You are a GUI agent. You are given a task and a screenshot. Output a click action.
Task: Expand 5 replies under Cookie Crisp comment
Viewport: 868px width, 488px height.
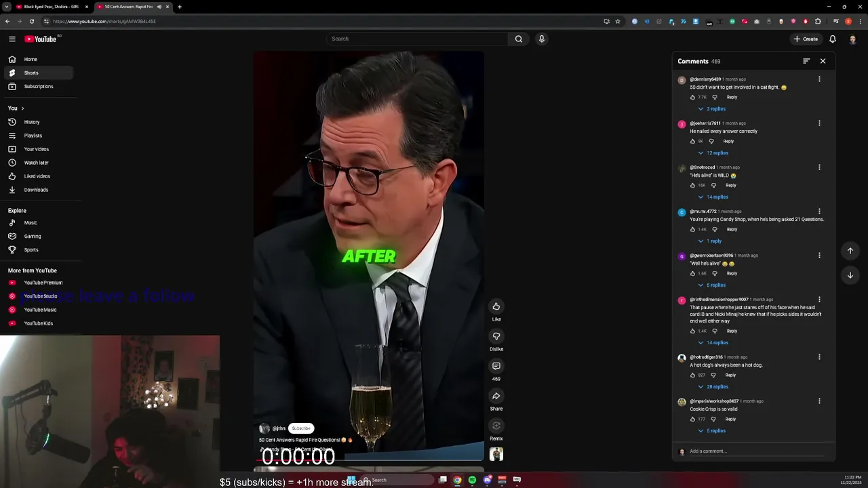coord(712,430)
